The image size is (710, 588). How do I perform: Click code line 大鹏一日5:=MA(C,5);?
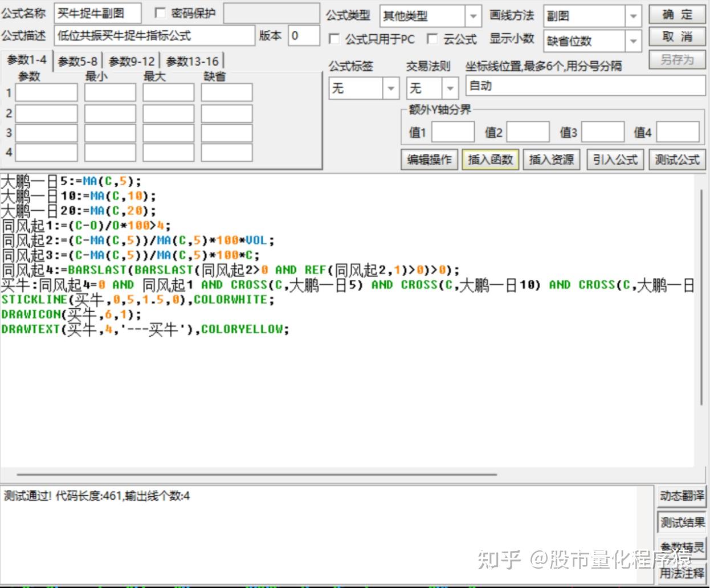[71, 182]
